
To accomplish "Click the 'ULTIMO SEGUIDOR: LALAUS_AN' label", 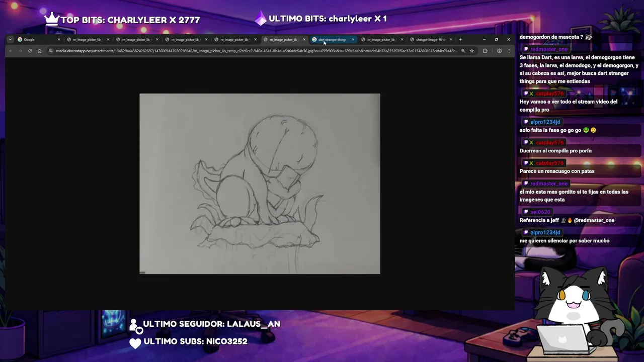I will click(x=211, y=324).
